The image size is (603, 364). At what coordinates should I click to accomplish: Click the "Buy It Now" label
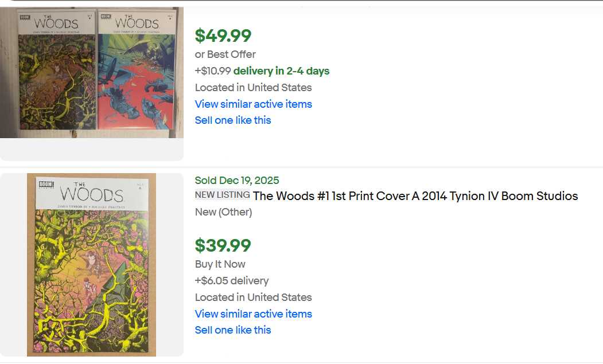pyautogui.click(x=220, y=264)
